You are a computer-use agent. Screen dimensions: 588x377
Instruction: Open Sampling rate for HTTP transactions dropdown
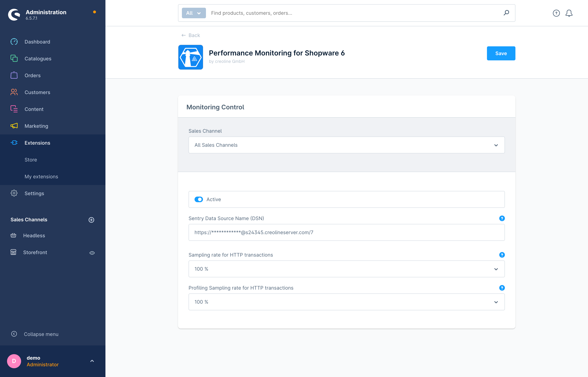(x=346, y=269)
